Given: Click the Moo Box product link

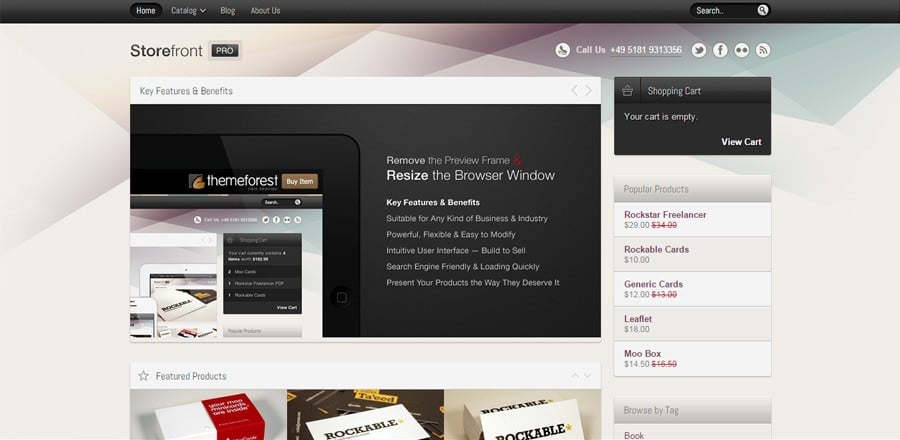Looking at the screenshot, I should click(643, 354).
